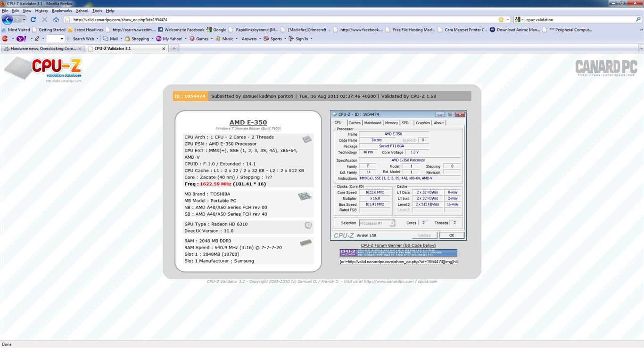Switch to the Hardware news, Overclocking tab

(x=42, y=49)
